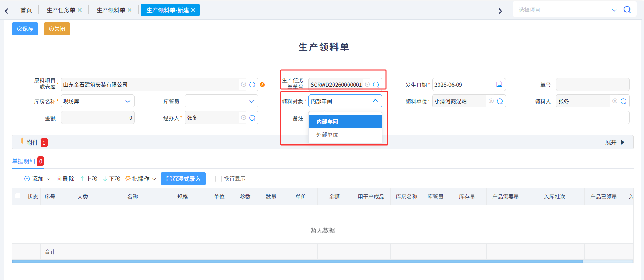Clear the 经办人 field value
The width and height of the screenshot is (644, 280).
[243, 117]
